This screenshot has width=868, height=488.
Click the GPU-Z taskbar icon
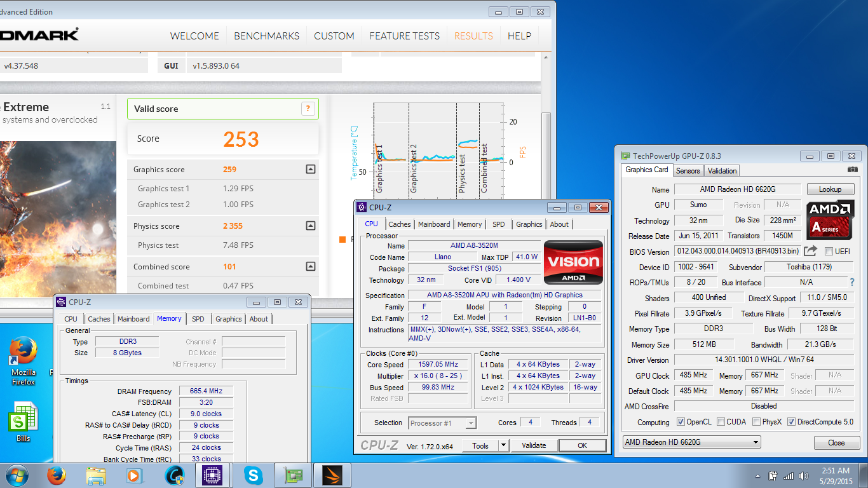tap(293, 475)
